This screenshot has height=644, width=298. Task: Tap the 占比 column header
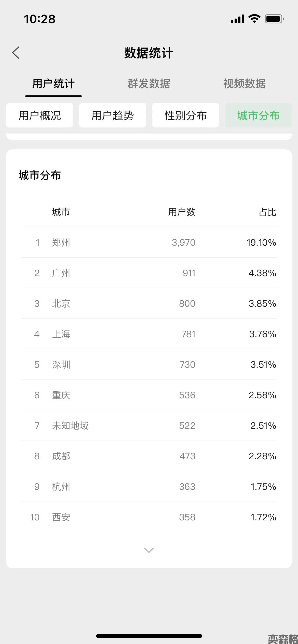[x=267, y=212]
